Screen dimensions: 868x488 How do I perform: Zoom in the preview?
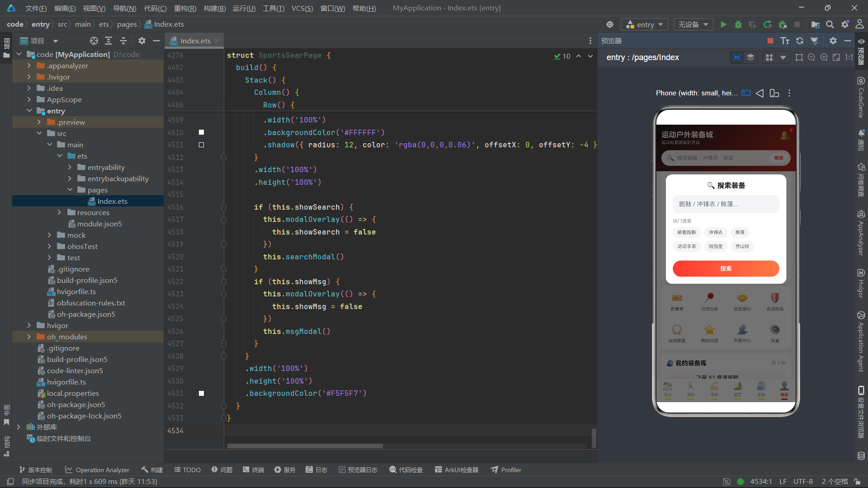pos(824,57)
